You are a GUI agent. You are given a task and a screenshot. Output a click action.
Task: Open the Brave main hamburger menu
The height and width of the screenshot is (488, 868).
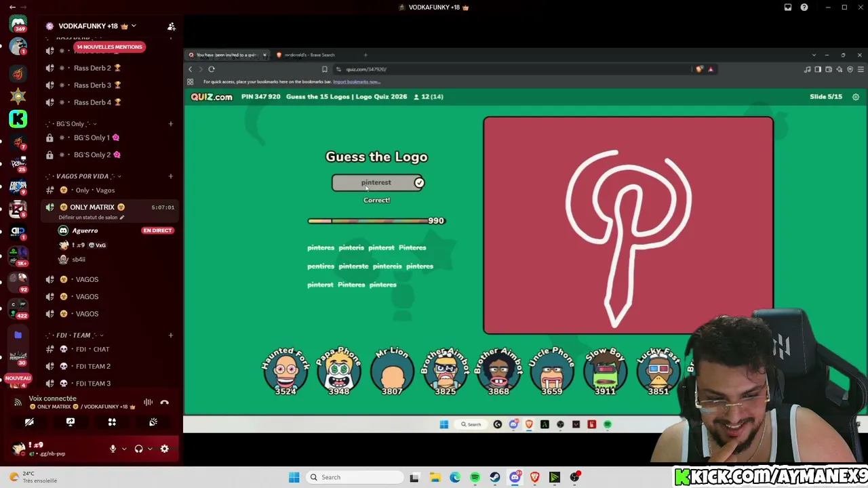click(x=861, y=69)
